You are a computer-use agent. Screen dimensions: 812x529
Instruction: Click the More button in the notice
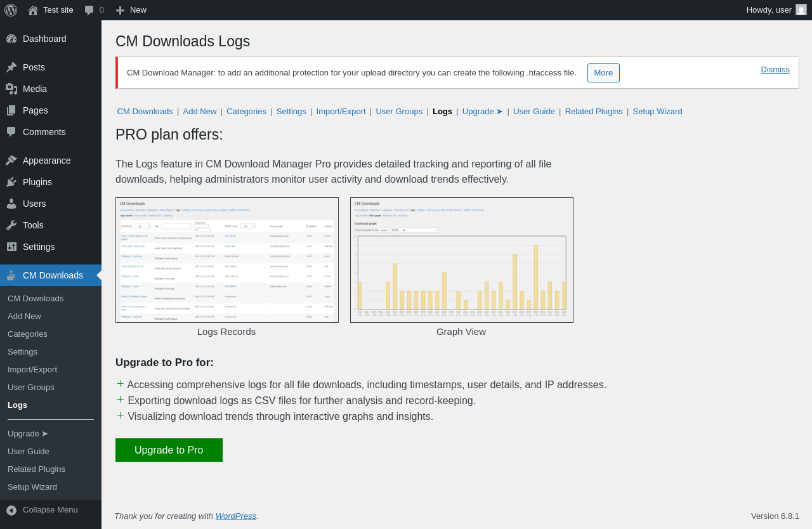click(x=603, y=73)
